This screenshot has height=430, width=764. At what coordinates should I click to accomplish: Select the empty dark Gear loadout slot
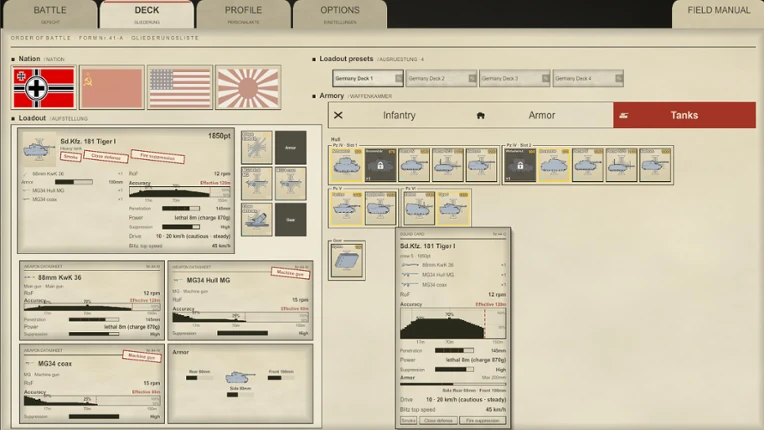[290, 220]
